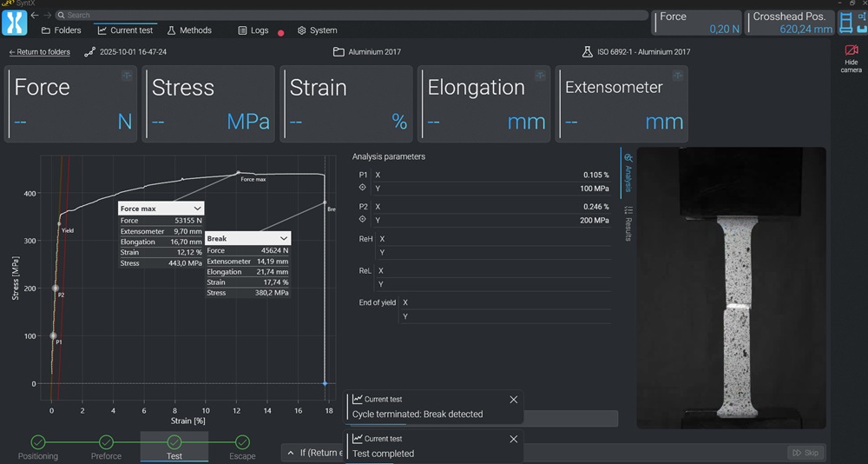Click the P1 target picker icon
Viewport: 868px width, 464px height.
coord(363,188)
